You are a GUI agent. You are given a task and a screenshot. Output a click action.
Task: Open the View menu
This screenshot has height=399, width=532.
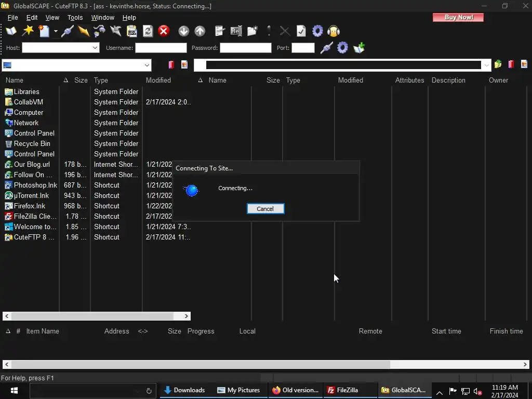click(52, 18)
